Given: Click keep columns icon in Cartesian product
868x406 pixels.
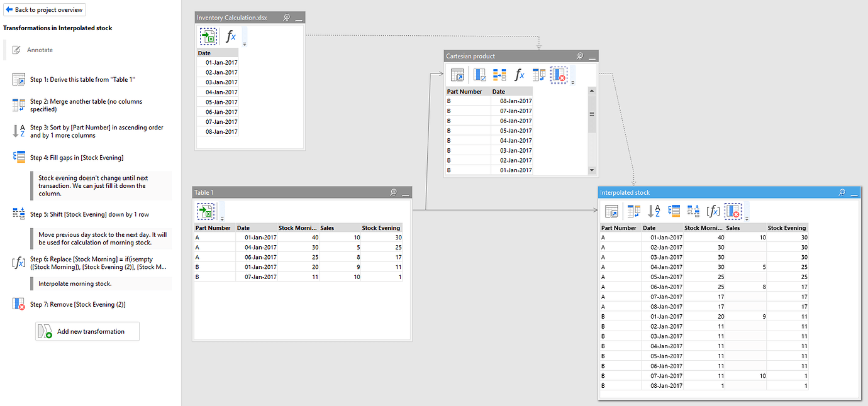Looking at the screenshot, I should click(480, 75).
